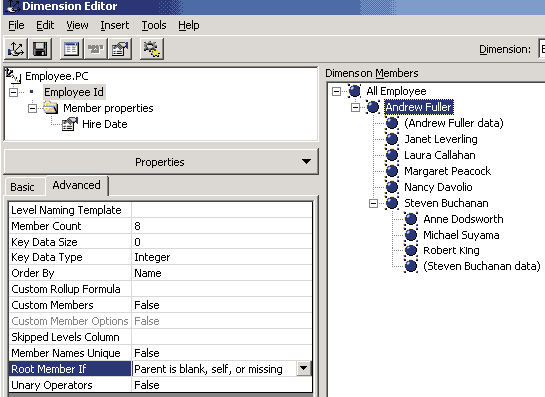This screenshot has width=545, height=397.
Task: Open the Insert menu
Action: pyautogui.click(x=115, y=25)
